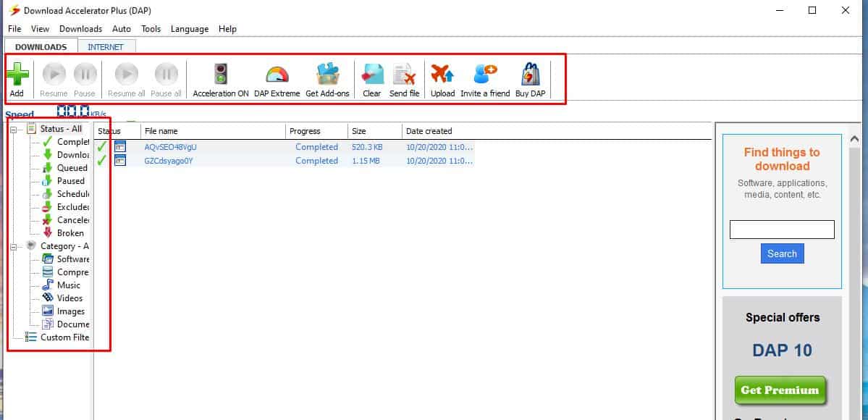The image size is (868, 420).
Task: Open the Tools menu
Action: 151,29
